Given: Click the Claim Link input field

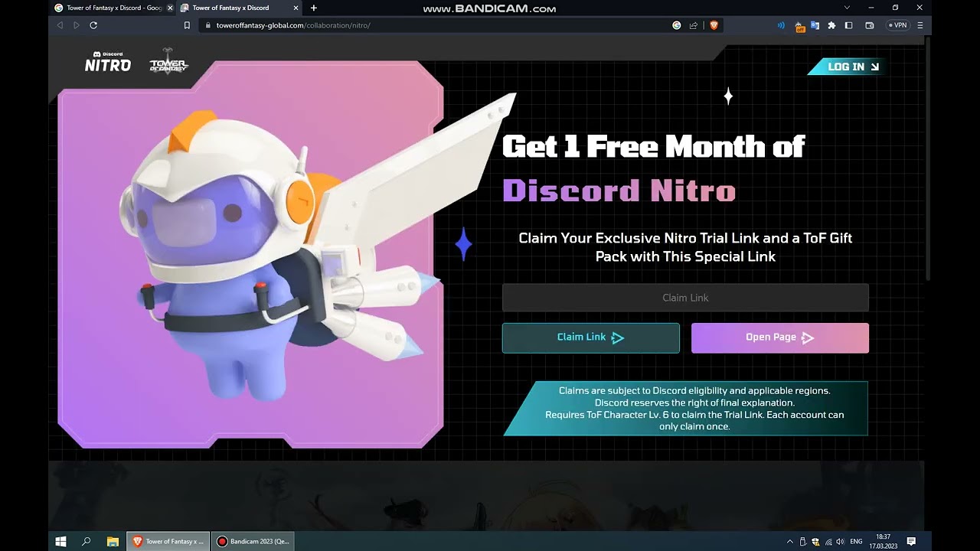Looking at the screenshot, I should (x=685, y=298).
